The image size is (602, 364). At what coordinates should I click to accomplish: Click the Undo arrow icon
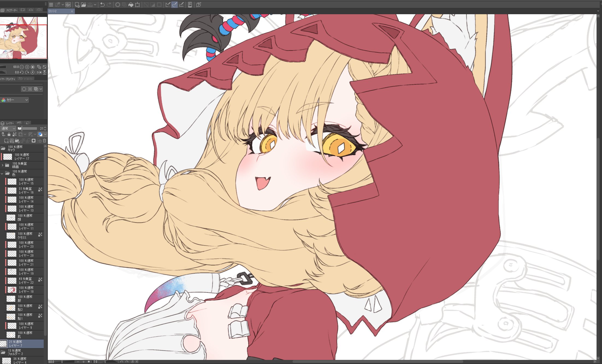[x=102, y=5]
